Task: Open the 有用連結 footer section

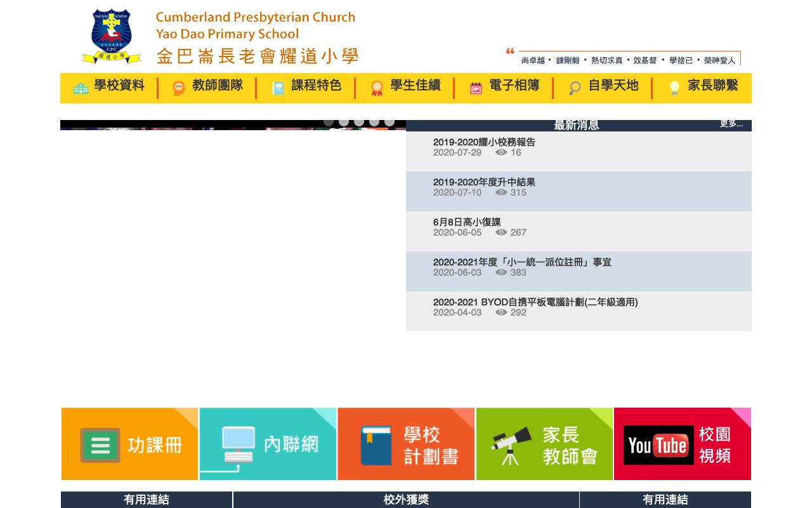Action: point(147,500)
